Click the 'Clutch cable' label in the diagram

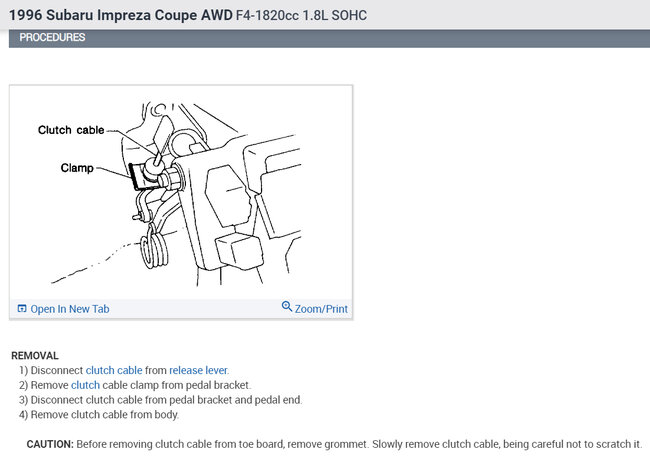[71, 130]
